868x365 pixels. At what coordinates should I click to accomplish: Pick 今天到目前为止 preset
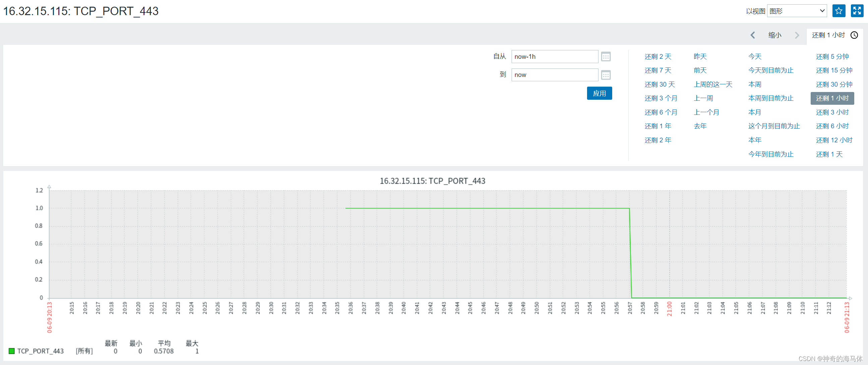771,71
